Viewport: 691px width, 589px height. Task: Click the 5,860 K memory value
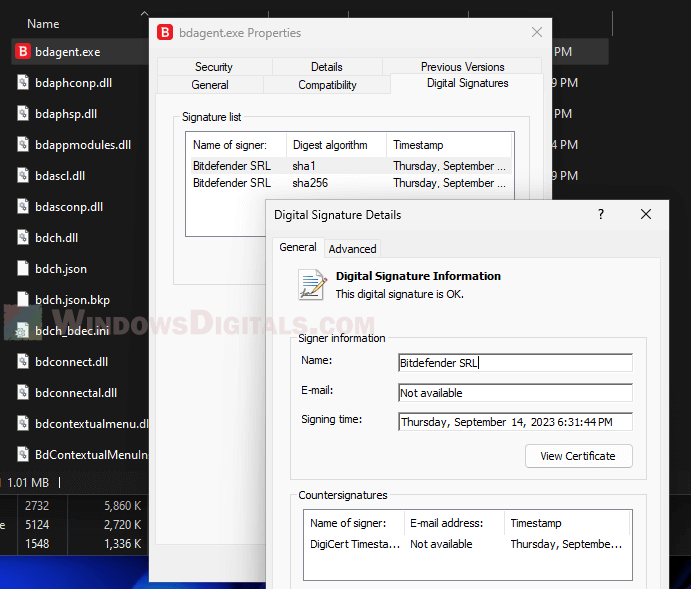tap(123, 506)
